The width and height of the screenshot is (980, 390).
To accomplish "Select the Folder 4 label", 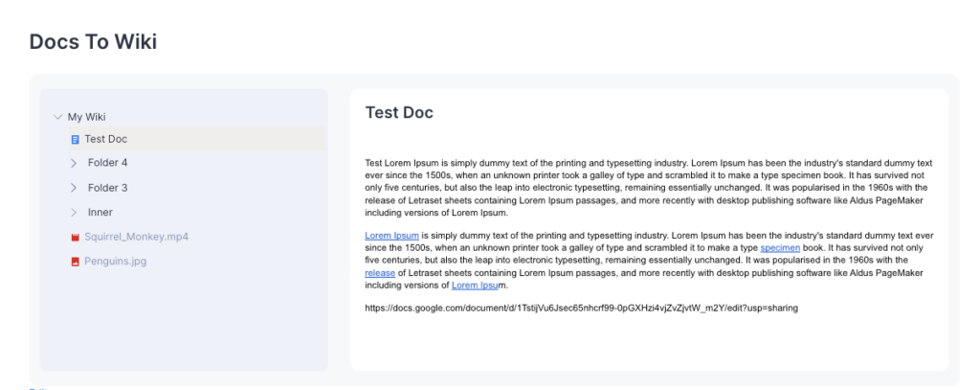I will 107,163.
